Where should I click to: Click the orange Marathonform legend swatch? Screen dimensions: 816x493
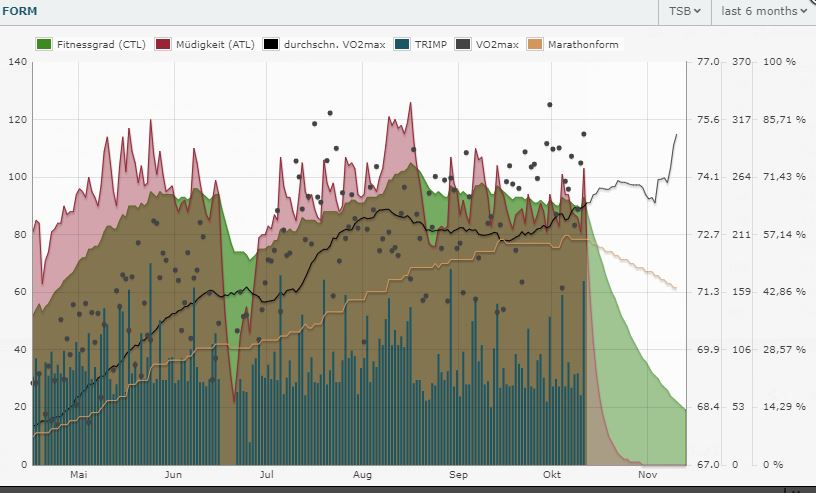click(x=537, y=45)
